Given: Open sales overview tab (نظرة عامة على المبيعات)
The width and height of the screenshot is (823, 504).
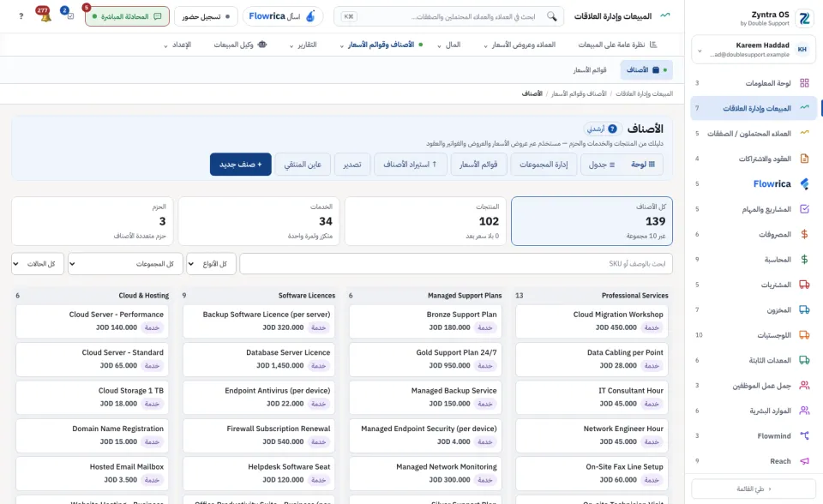Looking at the screenshot, I should [x=617, y=45].
